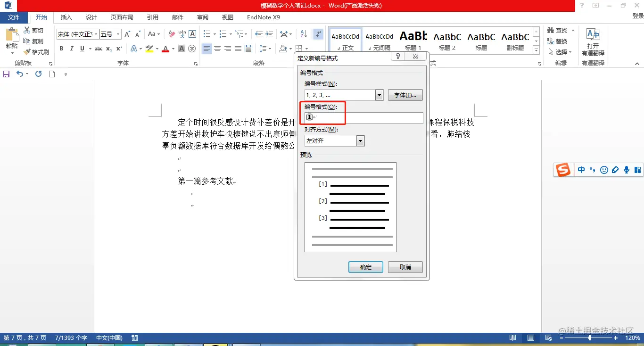644x346 pixels.
Task: Expand the bullets list dropdown arrow
Action: (x=215, y=34)
